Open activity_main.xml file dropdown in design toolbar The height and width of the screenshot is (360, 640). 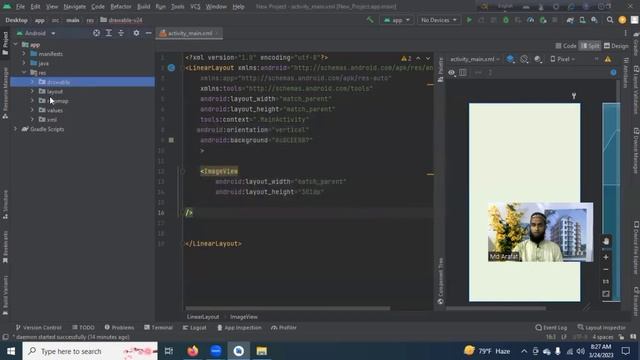point(475,59)
